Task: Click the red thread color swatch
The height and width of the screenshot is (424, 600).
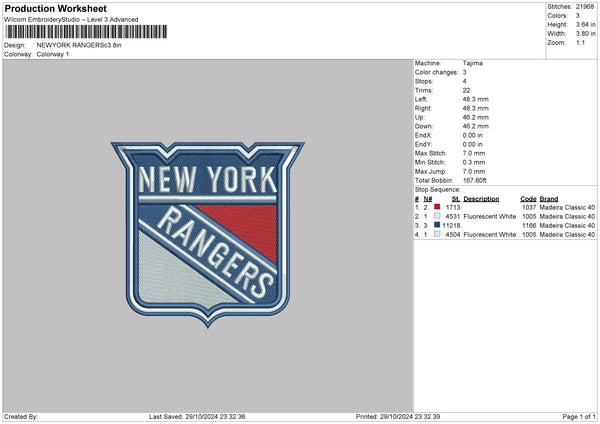Action: click(437, 207)
